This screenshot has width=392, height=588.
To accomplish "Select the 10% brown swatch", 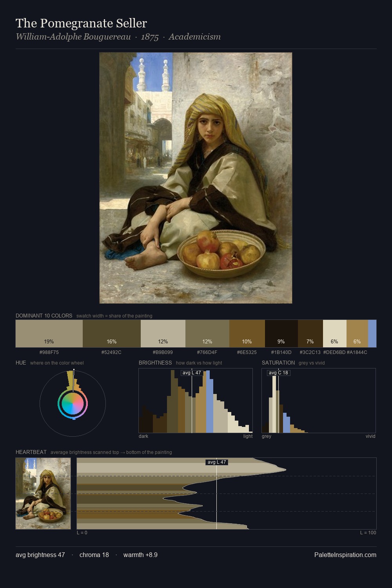I will click(x=247, y=334).
